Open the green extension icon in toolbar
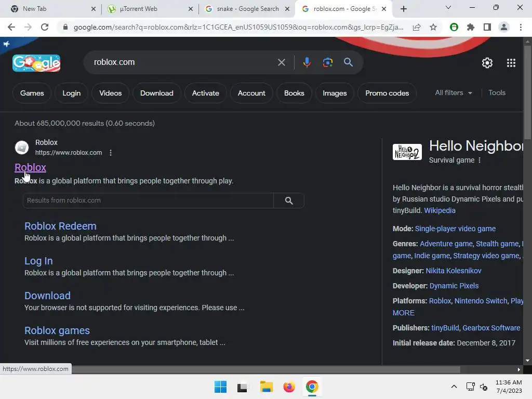Image resolution: width=532 pixels, height=399 pixels. tap(454, 27)
